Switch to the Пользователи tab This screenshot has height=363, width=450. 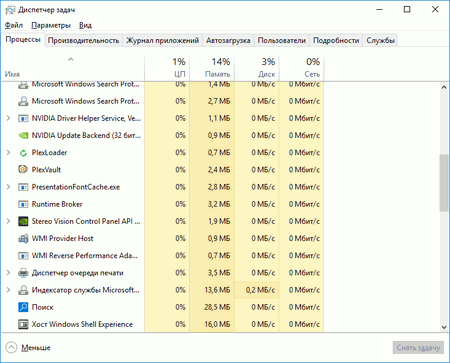pos(282,40)
